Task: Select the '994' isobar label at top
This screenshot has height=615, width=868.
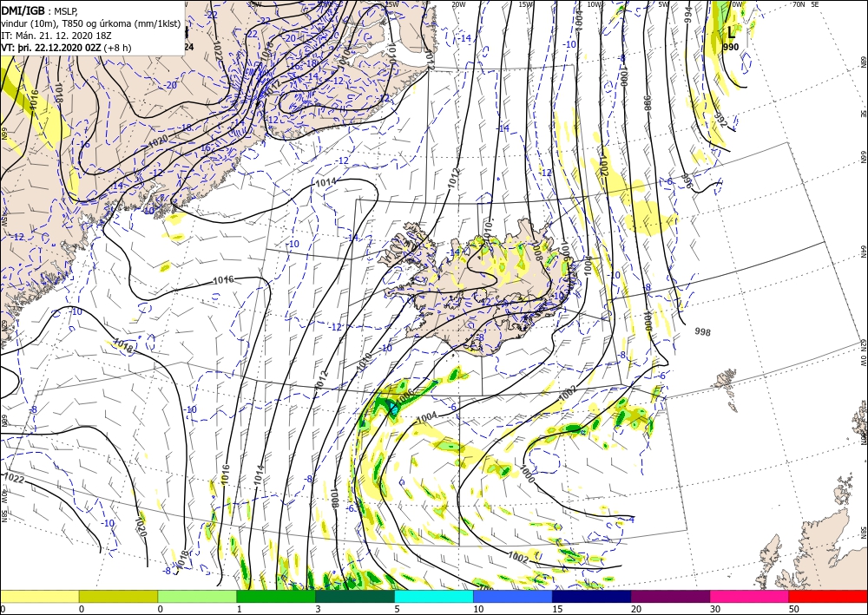Action: click(688, 15)
